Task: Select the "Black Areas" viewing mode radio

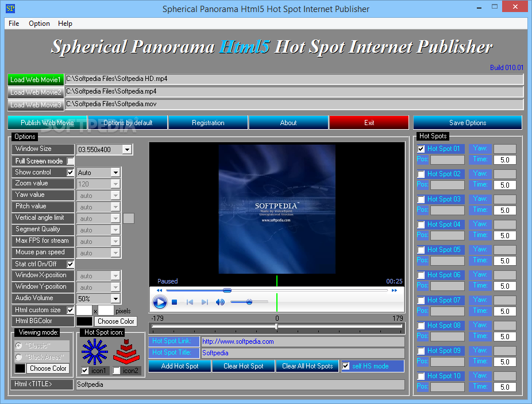Action: 18,357
